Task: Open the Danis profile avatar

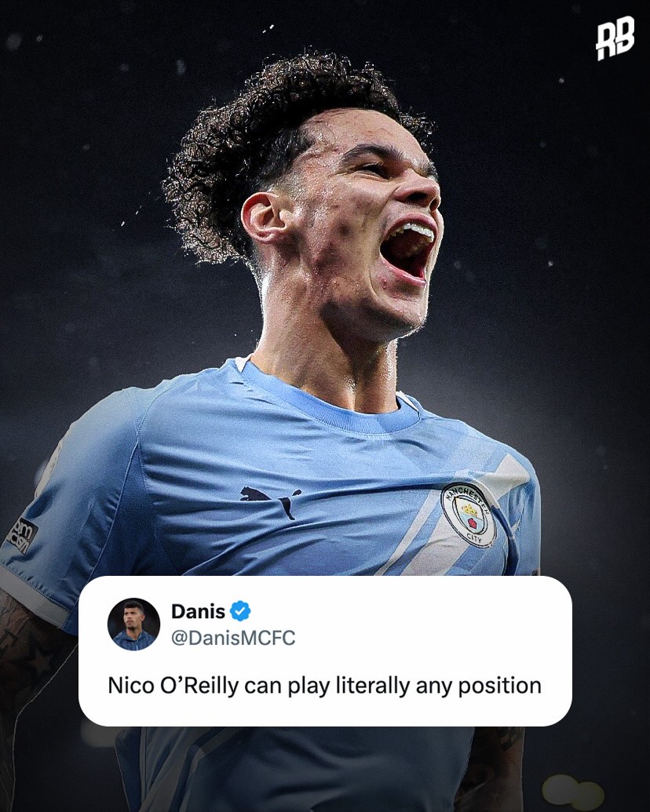Action: 133,624
